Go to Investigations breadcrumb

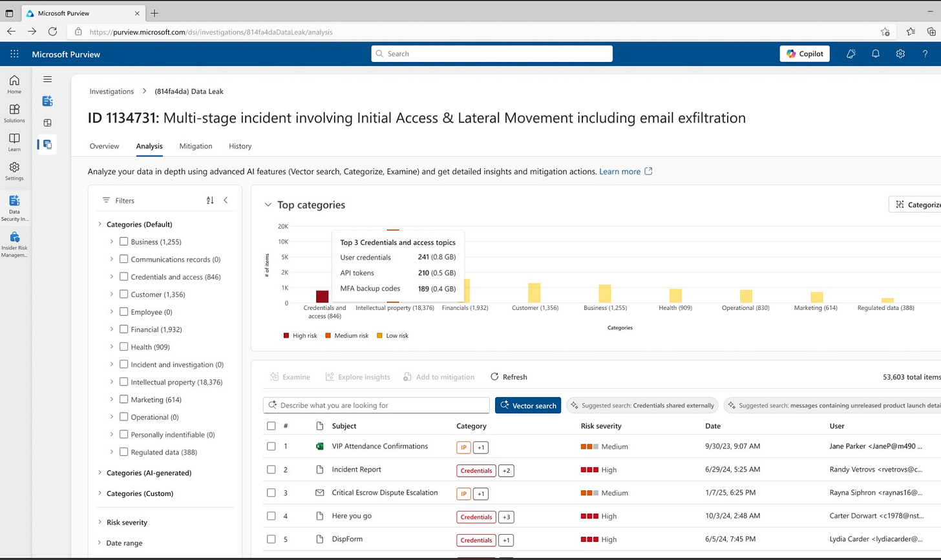111,92
